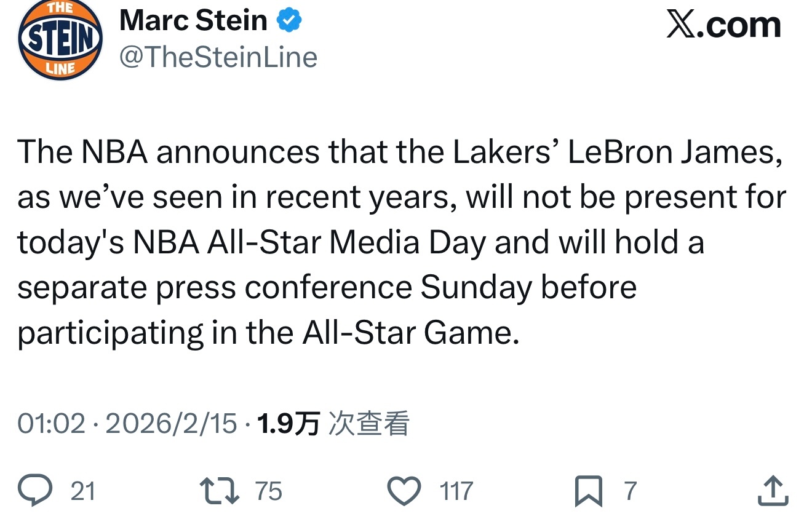Screen dimensions: 812x527
Task: Open Marc Stein's profile name
Action: pos(193,21)
